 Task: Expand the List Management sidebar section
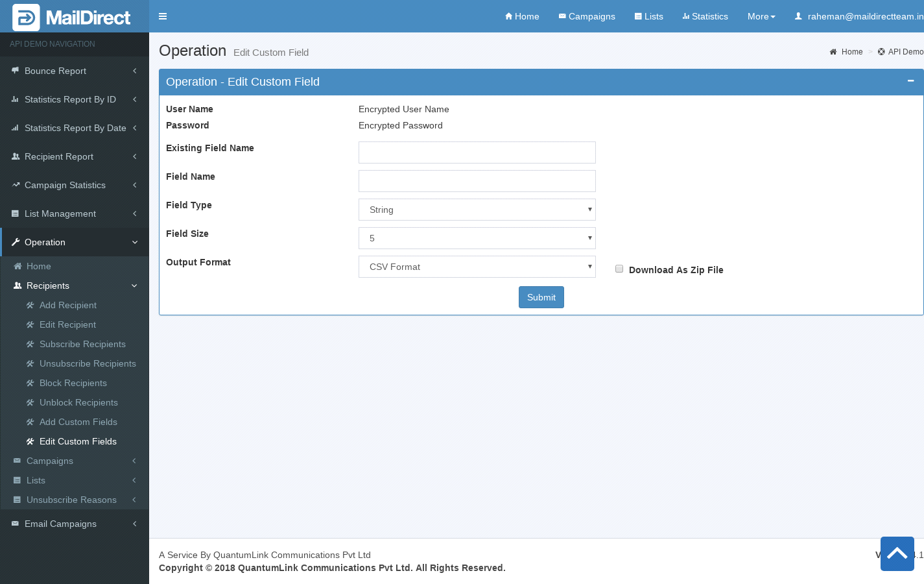[60, 213]
